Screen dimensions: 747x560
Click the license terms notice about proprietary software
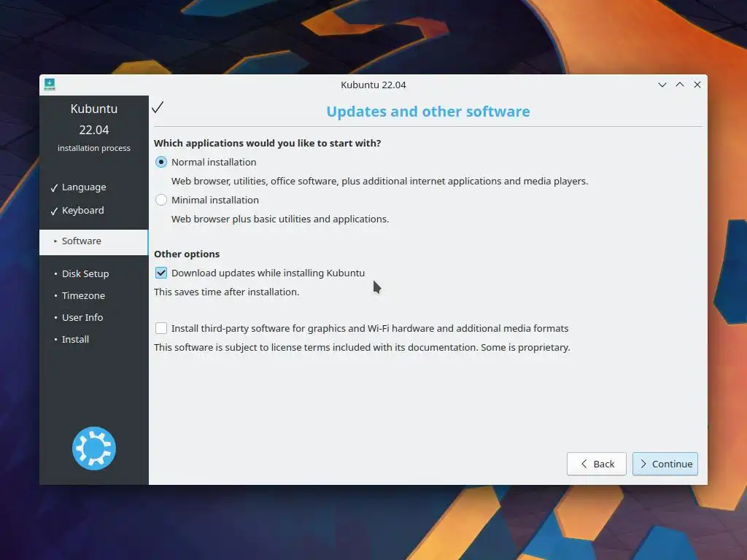pyautogui.click(x=362, y=348)
